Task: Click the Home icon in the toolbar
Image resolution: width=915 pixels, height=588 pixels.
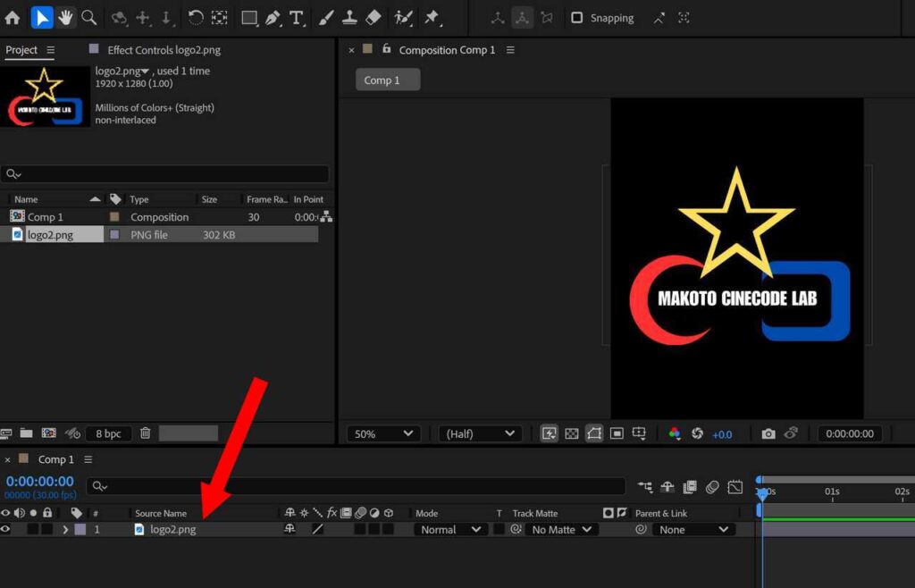Action: pos(13,18)
